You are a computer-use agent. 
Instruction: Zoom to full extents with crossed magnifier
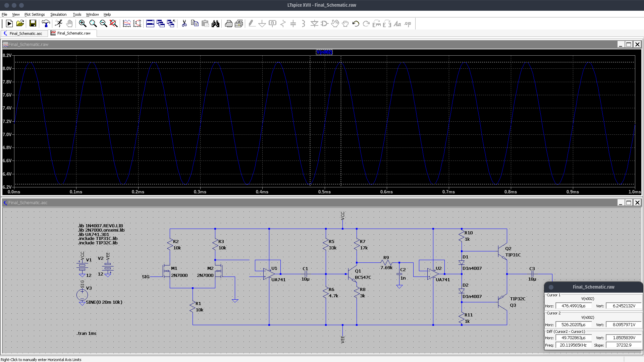[x=114, y=23]
